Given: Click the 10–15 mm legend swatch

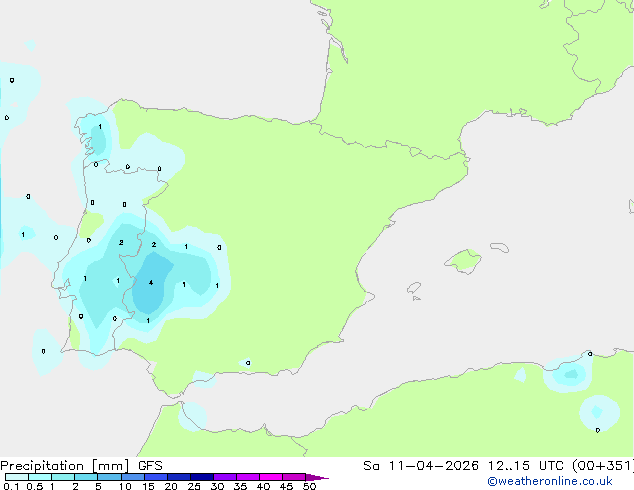Looking at the screenshot, I should click(132, 477).
